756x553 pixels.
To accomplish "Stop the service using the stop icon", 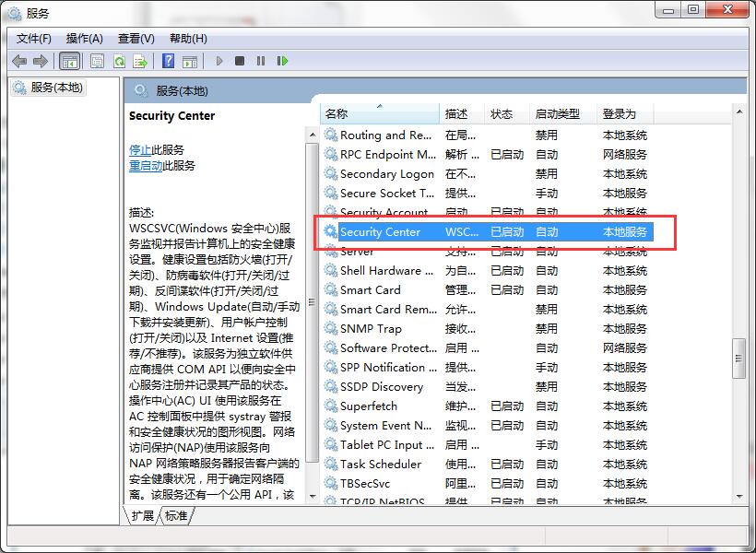I will (240, 61).
